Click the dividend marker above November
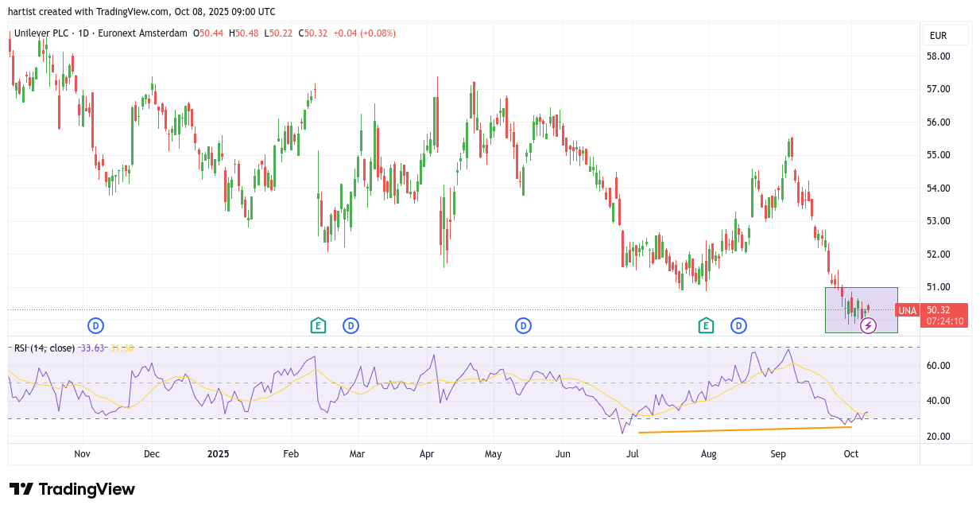 [95, 325]
